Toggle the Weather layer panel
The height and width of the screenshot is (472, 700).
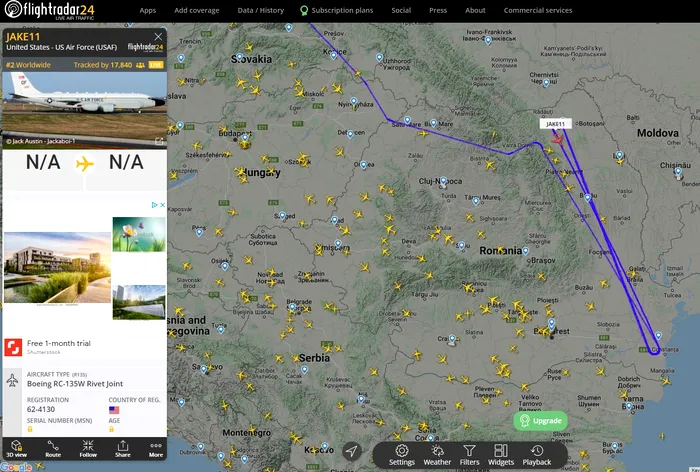tap(437, 455)
